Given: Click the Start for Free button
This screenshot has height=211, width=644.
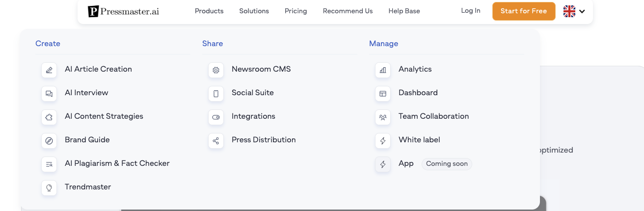Looking at the screenshot, I should coord(524,11).
